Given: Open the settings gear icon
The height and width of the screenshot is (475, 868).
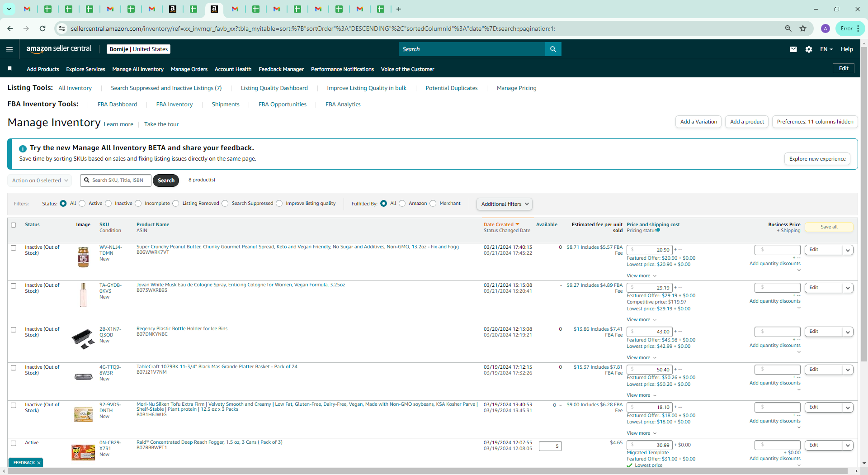Looking at the screenshot, I should click(x=809, y=49).
